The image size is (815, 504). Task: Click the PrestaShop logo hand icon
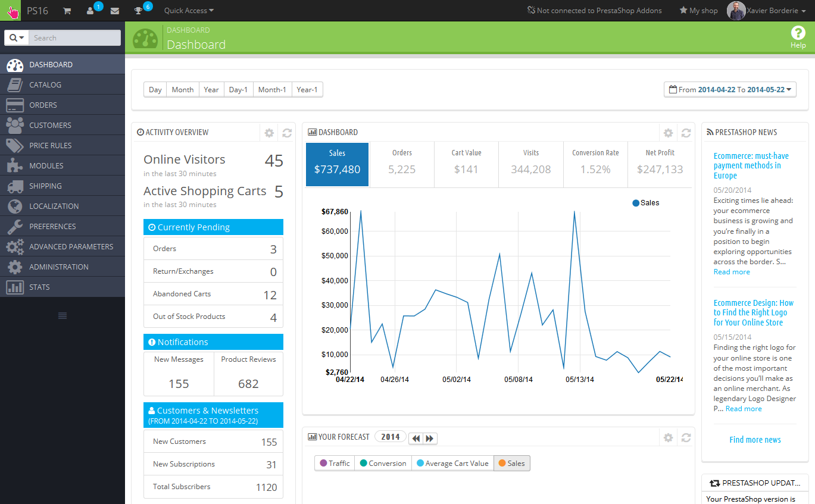[x=10, y=11]
